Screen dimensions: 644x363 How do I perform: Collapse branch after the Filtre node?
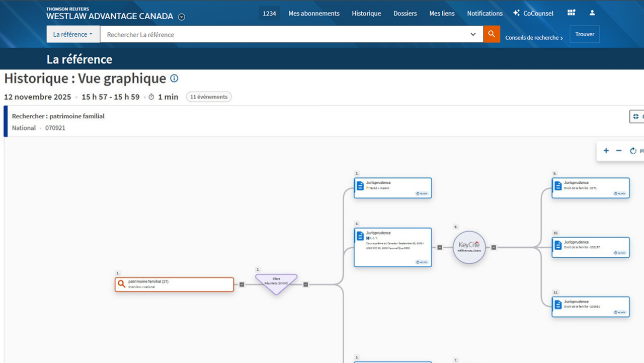pyautogui.click(x=305, y=285)
